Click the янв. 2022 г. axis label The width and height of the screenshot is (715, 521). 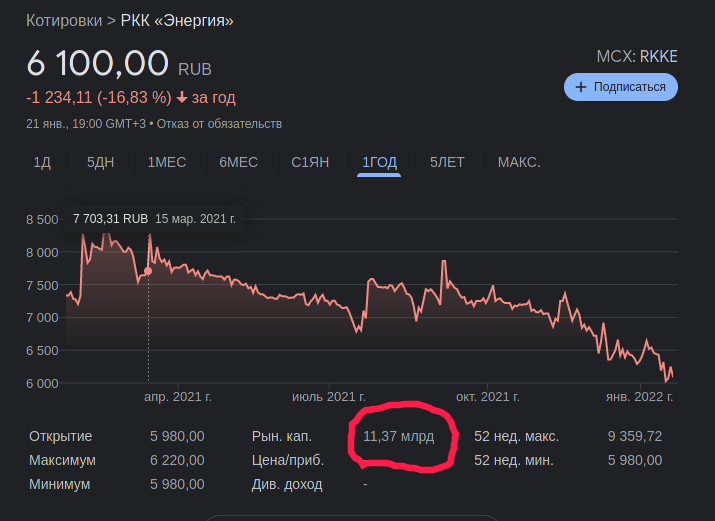click(639, 397)
